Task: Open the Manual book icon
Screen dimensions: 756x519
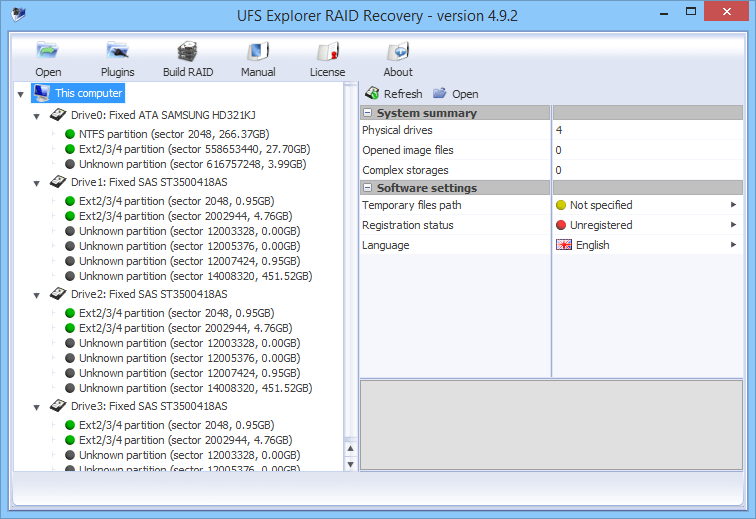Action: [258, 51]
